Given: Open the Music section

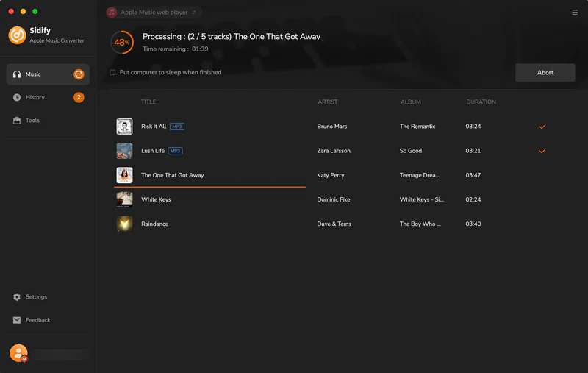Looking at the screenshot, I should 48,74.
